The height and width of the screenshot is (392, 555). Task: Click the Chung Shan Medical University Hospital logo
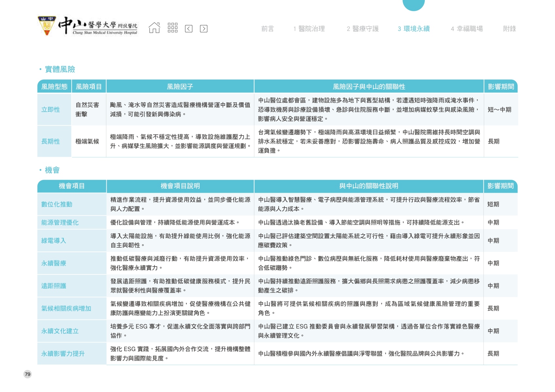[x=88, y=26]
